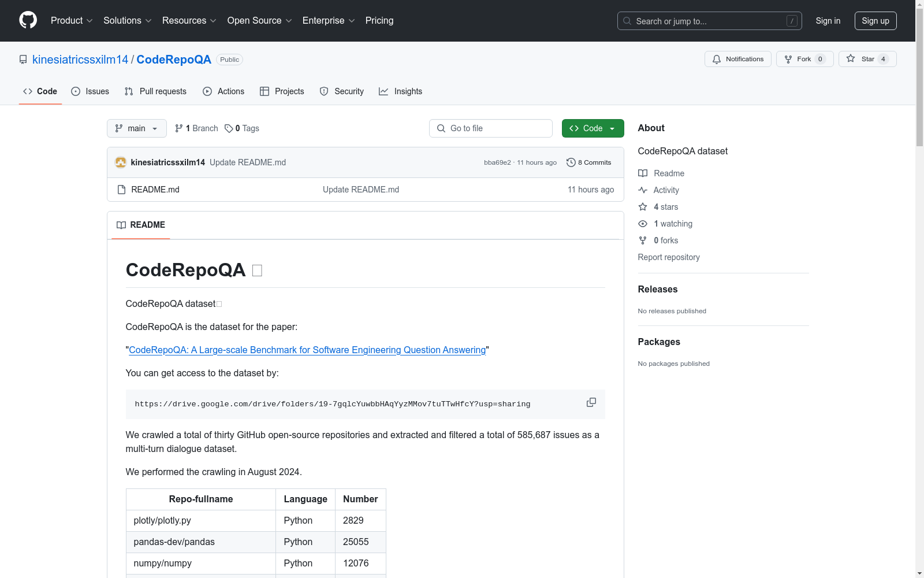
Task: Click the GitHub logo icon
Action: [28, 20]
